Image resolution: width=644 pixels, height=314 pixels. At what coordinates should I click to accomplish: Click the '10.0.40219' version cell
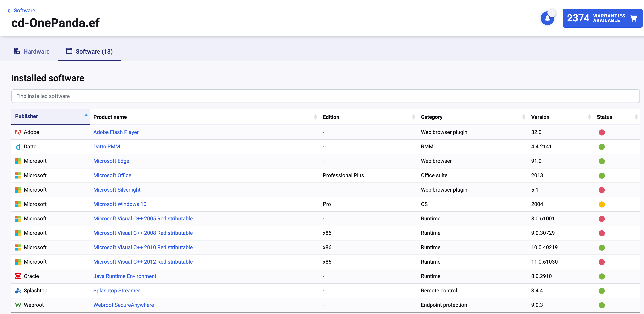click(544, 247)
